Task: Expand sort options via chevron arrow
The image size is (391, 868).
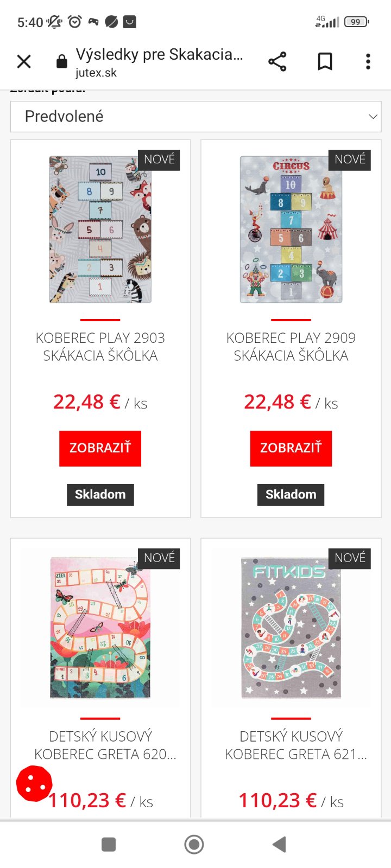Action: (373, 117)
